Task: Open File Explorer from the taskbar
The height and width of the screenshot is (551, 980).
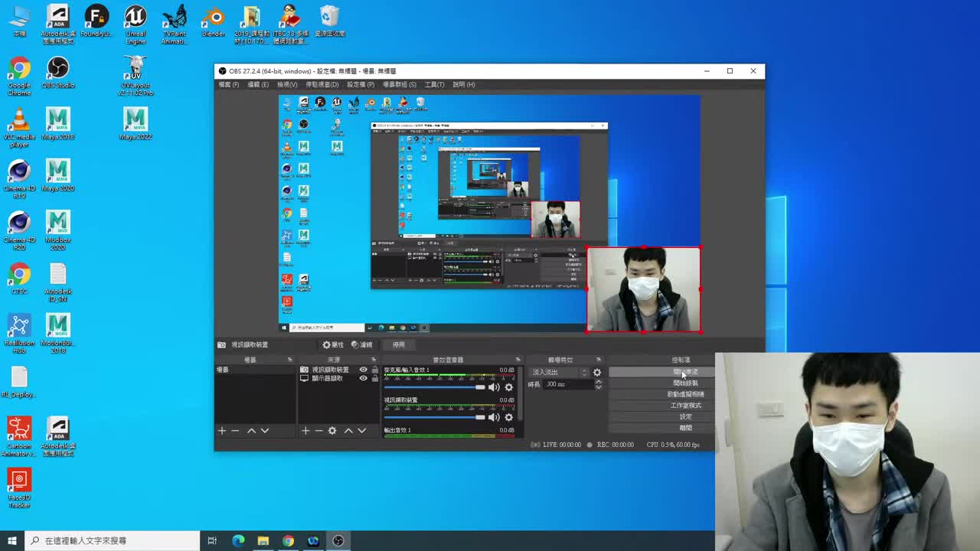Action: (x=263, y=540)
